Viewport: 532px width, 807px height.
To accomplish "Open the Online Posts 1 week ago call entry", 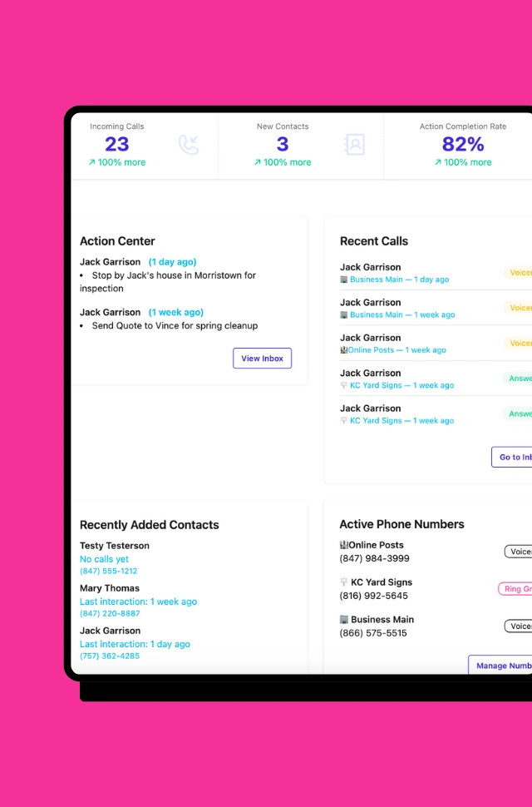I will point(397,350).
